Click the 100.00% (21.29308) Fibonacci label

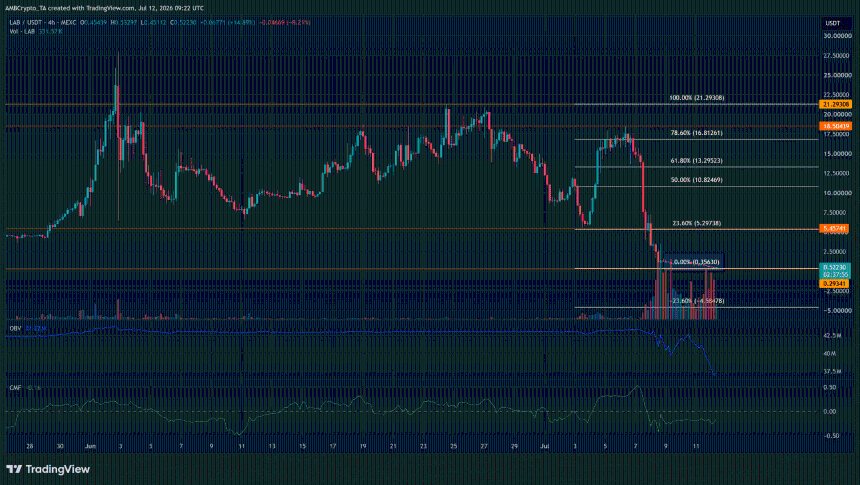point(697,98)
